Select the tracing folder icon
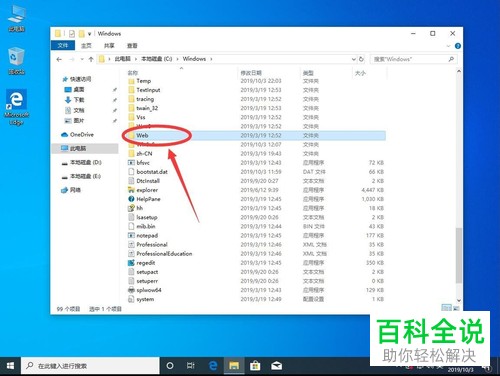 (131, 99)
